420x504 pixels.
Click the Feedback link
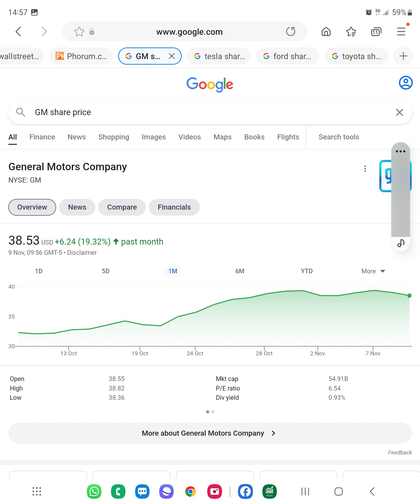[x=400, y=452]
